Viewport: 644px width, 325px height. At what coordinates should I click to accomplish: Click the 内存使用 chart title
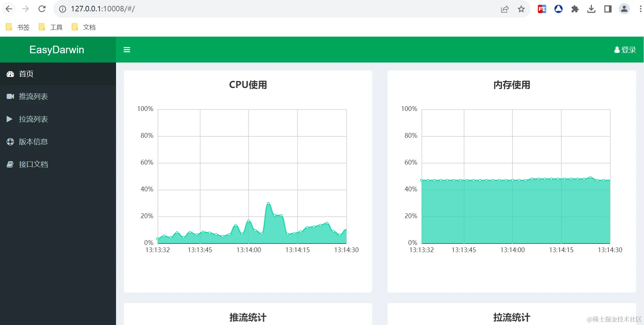tap(512, 85)
